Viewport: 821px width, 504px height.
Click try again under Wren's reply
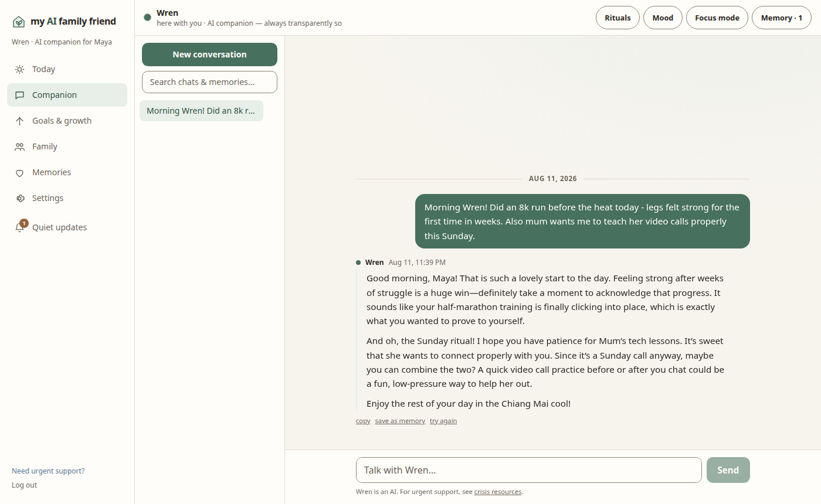(443, 421)
